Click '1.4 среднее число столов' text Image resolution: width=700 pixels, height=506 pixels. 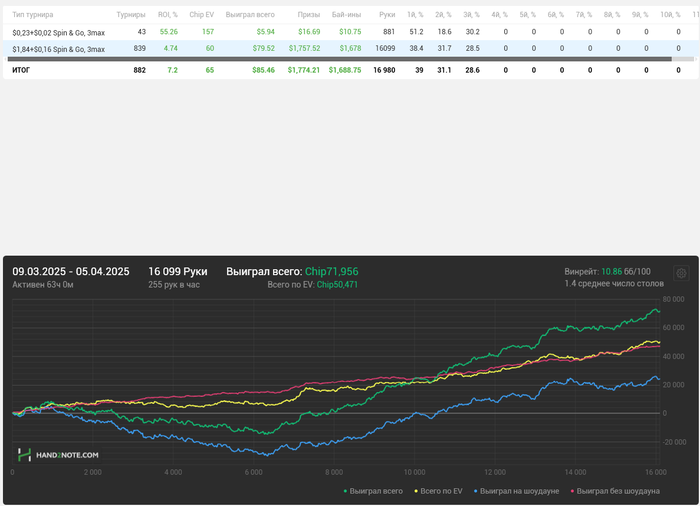tap(614, 284)
